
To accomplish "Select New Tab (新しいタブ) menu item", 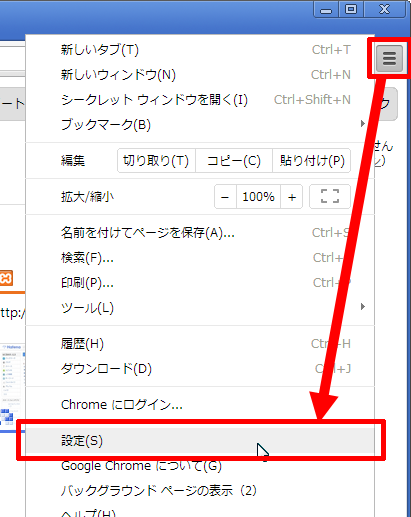I will click(200, 50).
